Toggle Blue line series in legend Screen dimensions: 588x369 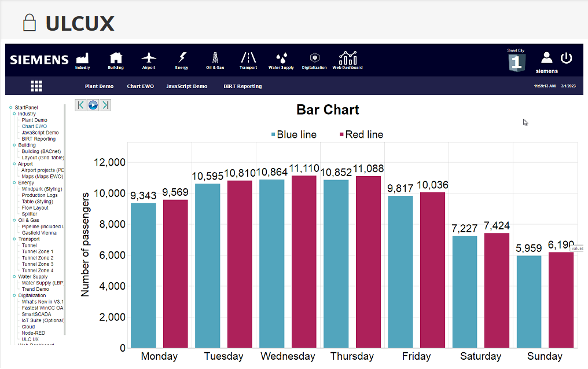click(293, 134)
